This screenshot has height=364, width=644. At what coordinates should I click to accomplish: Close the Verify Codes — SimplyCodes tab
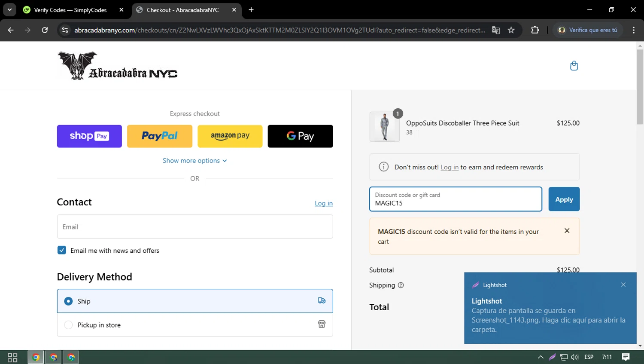pyautogui.click(x=122, y=10)
